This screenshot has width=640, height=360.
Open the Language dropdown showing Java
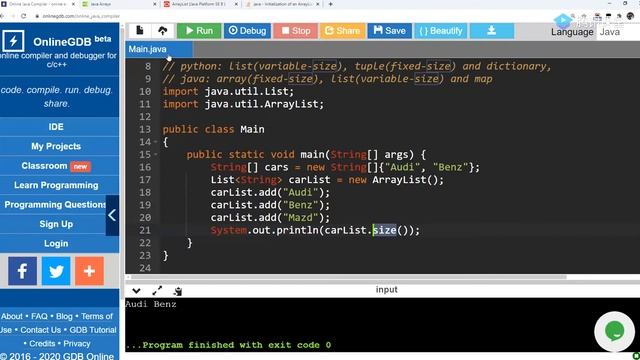pyautogui.click(x=618, y=32)
